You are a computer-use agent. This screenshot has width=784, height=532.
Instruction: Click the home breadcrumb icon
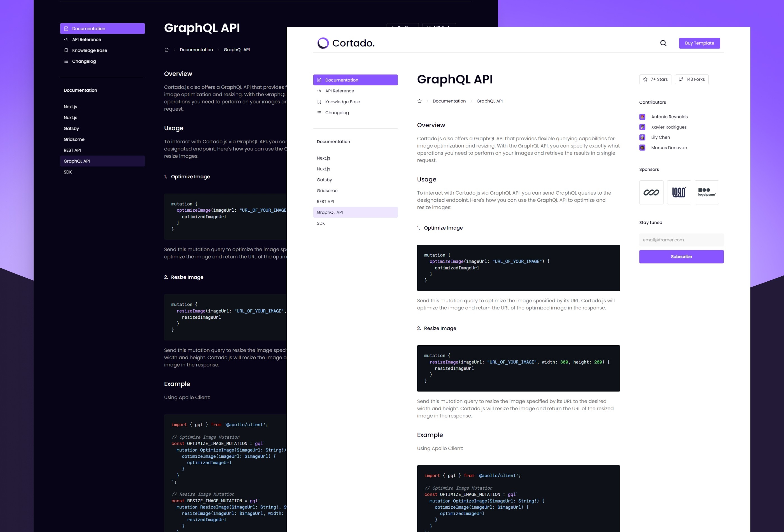point(420,101)
